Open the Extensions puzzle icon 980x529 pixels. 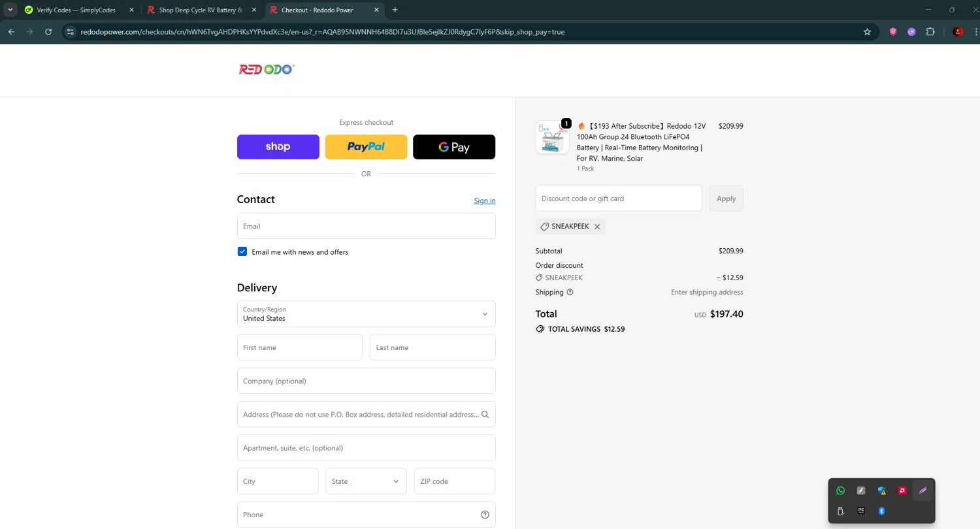930,31
